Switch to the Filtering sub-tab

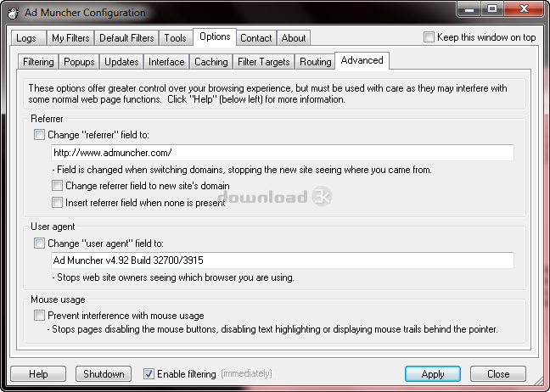pyautogui.click(x=38, y=62)
